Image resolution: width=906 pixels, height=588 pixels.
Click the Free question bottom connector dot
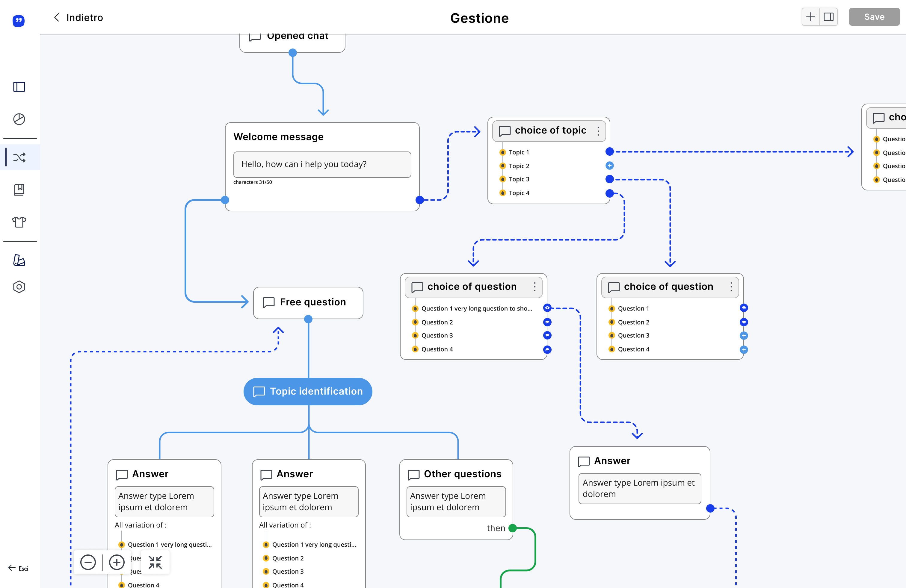(x=308, y=319)
